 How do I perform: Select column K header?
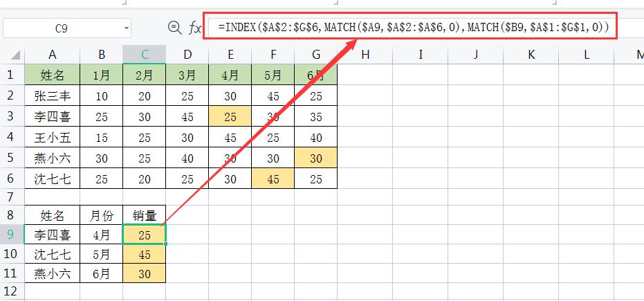coord(531,54)
